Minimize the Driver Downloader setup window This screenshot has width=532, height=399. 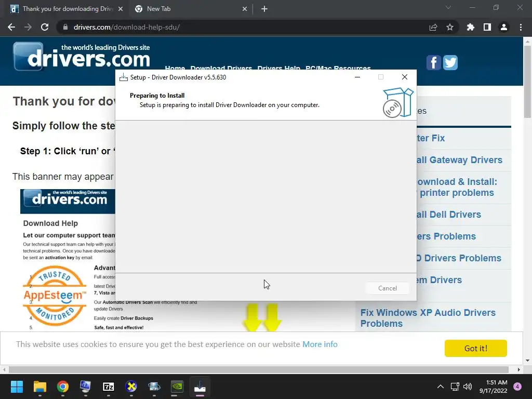pos(357,77)
